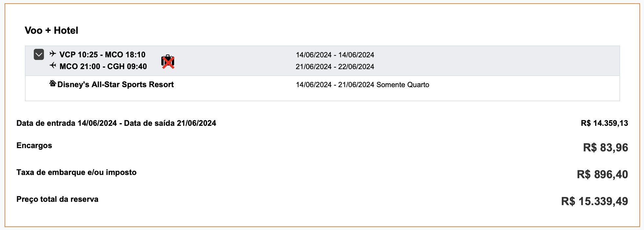Click the outbound flight airplane icon
This screenshot has height=230, width=644.
click(x=53, y=53)
